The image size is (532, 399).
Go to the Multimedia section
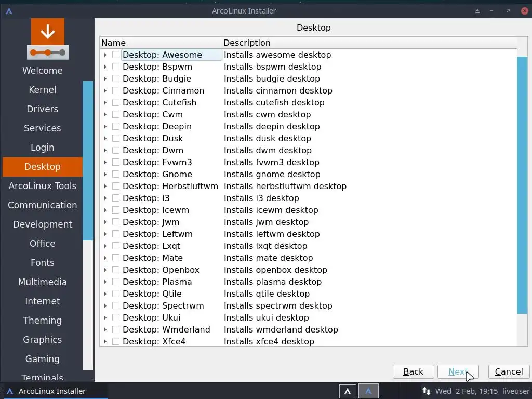[43, 282]
